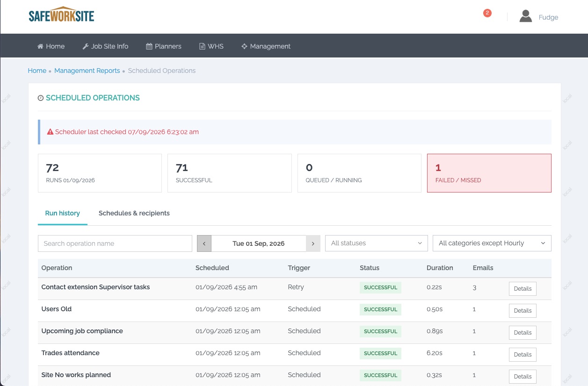This screenshot has height=386, width=588.
Task: Open the Job Site Info menu
Action: pos(105,46)
